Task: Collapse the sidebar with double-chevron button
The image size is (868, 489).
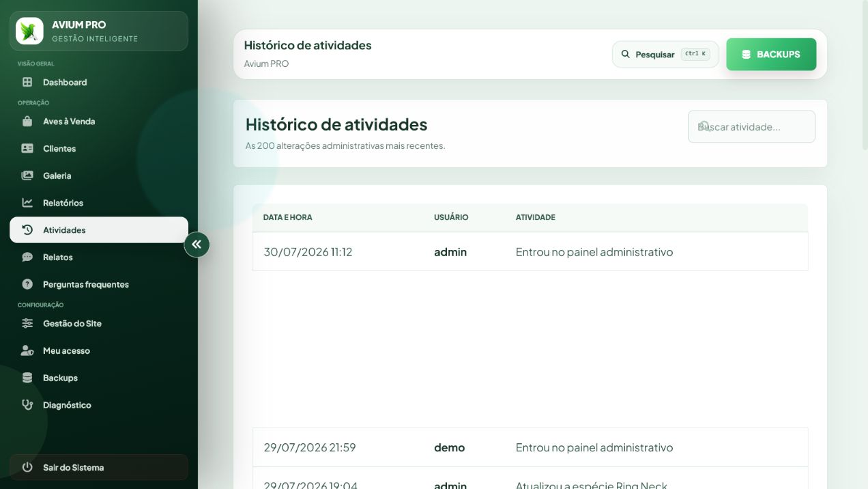Action: click(197, 244)
